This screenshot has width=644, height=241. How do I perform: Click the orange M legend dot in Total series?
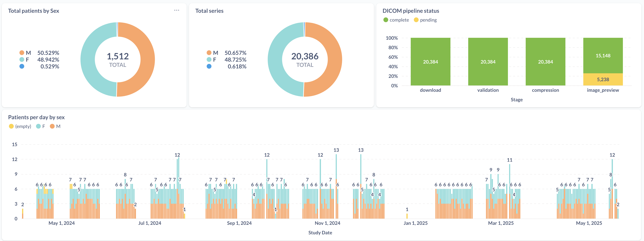click(x=209, y=53)
